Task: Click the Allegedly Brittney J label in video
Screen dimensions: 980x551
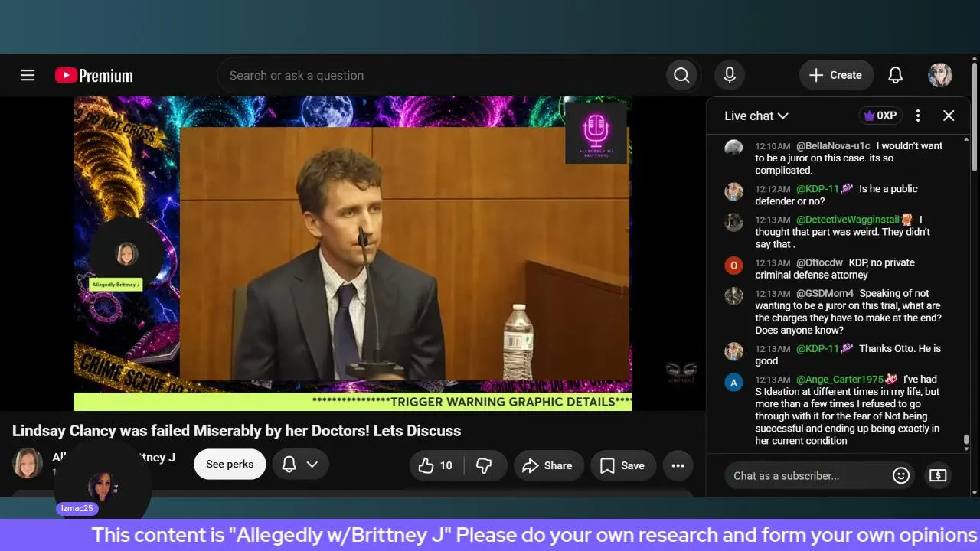Action: [x=116, y=285]
